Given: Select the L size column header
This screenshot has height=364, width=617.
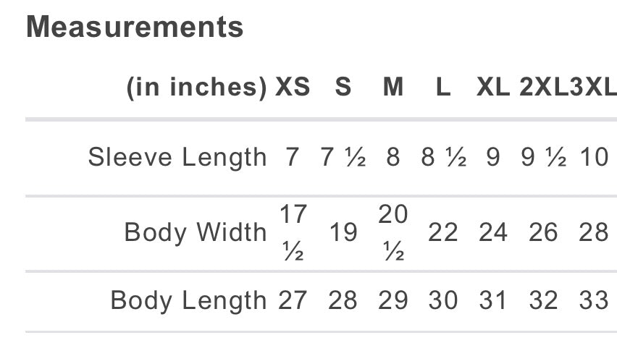Looking at the screenshot, I should [443, 87].
